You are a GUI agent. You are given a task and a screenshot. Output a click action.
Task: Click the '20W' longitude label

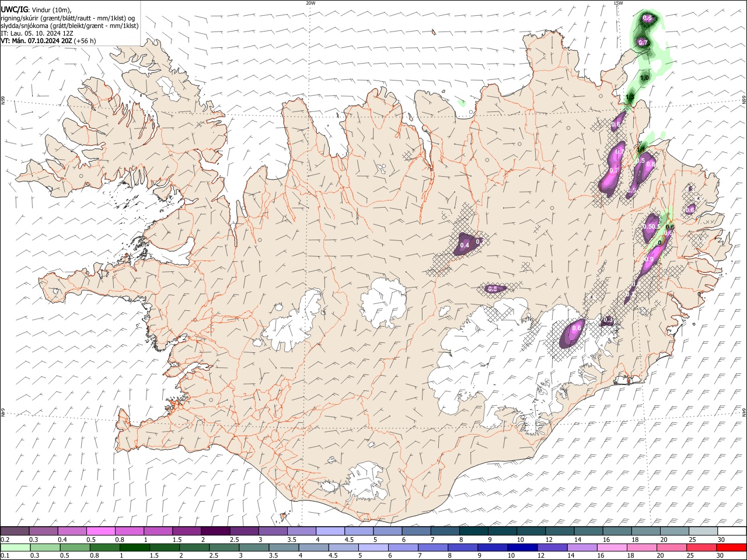point(310,3)
